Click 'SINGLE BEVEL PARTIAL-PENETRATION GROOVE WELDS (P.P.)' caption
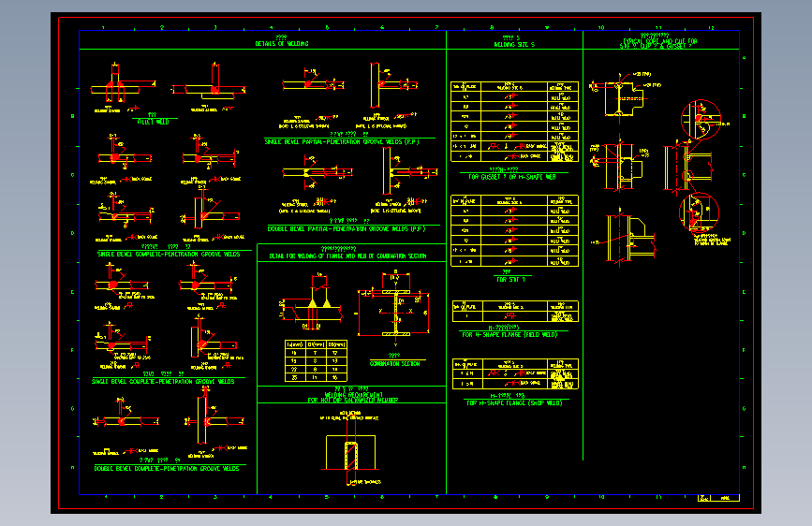The width and height of the screenshot is (812, 526). 342,142
